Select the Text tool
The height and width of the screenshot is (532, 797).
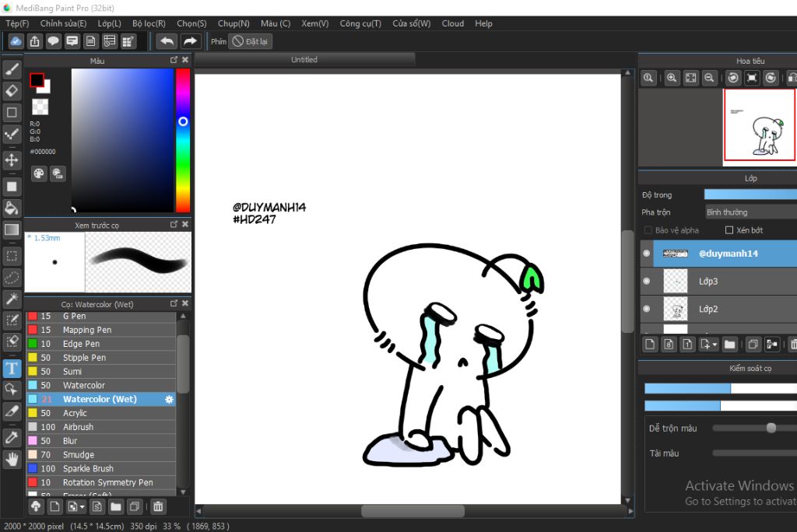click(12, 368)
